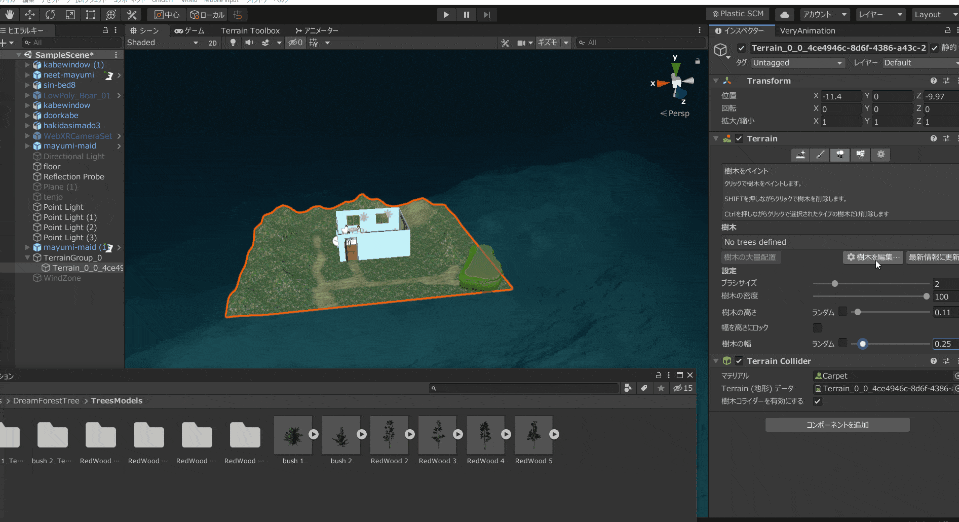
Task: Select the Move tool in toolbar
Action: coord(28,15)
